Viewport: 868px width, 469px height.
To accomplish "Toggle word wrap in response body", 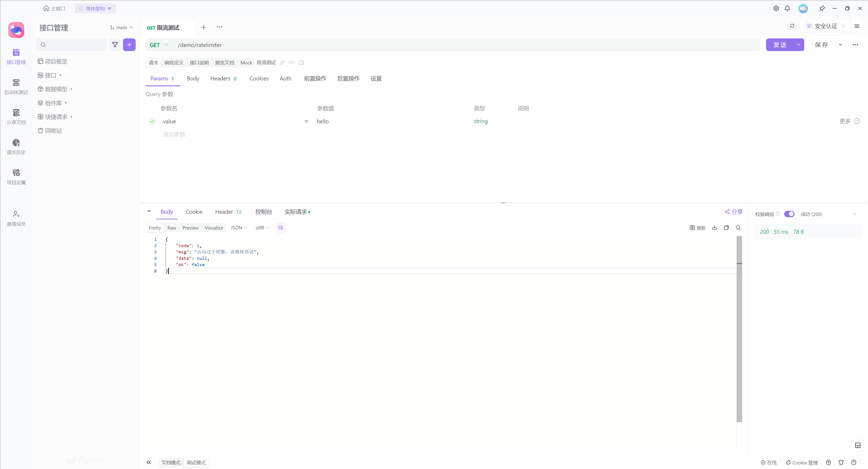I will pos(280,228).
